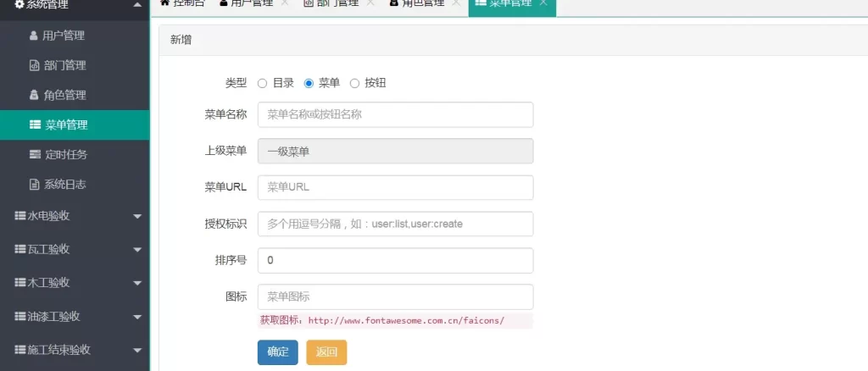
Task: Click the list icon beside 瓦工验收
Action: coord(20,249)
